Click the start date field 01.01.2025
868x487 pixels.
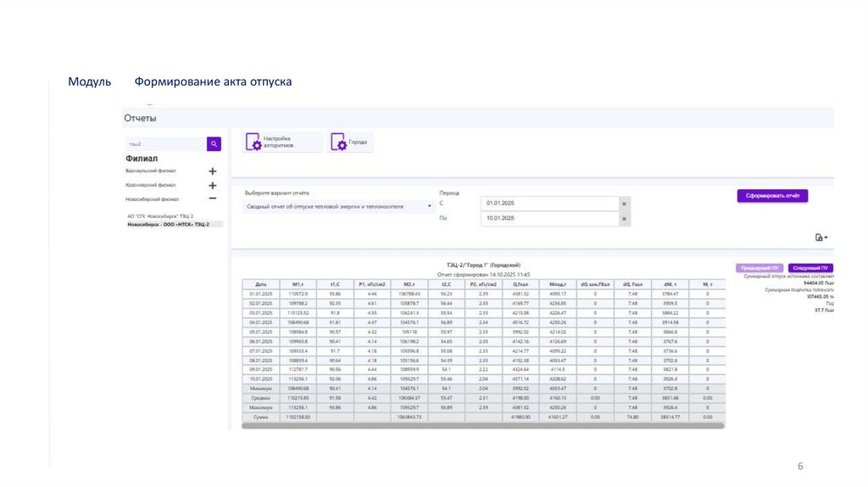point(549,204)
